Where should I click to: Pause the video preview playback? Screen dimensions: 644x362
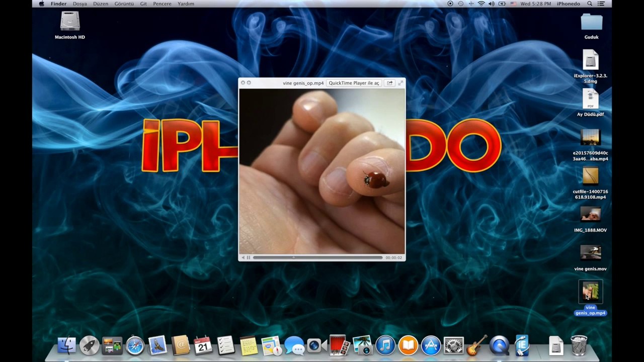click(248, 257)
